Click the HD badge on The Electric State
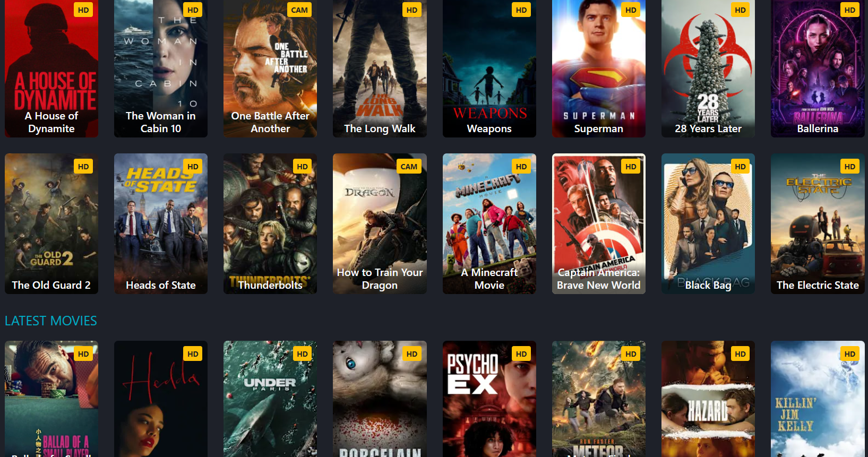 pos(849,167)
